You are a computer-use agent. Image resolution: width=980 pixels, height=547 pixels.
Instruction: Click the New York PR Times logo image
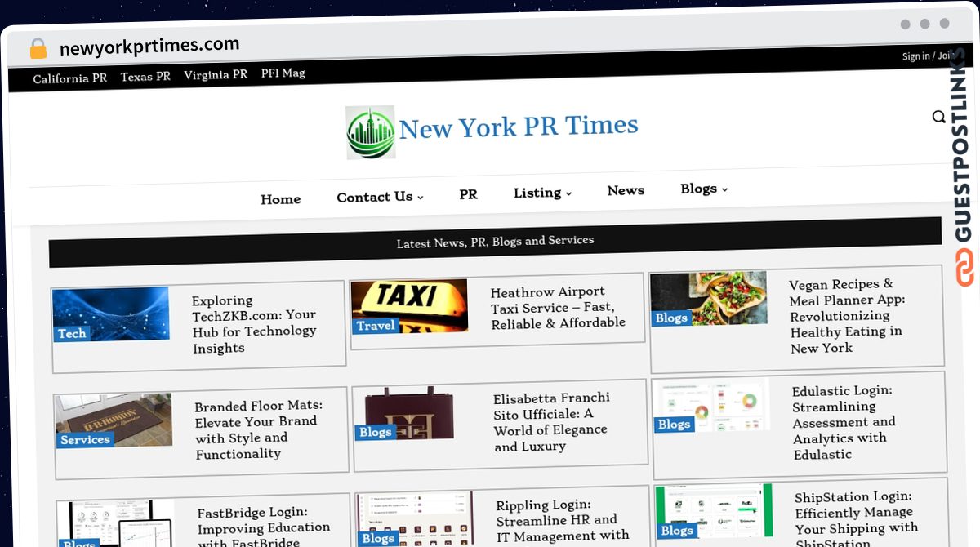click(370, 132)
